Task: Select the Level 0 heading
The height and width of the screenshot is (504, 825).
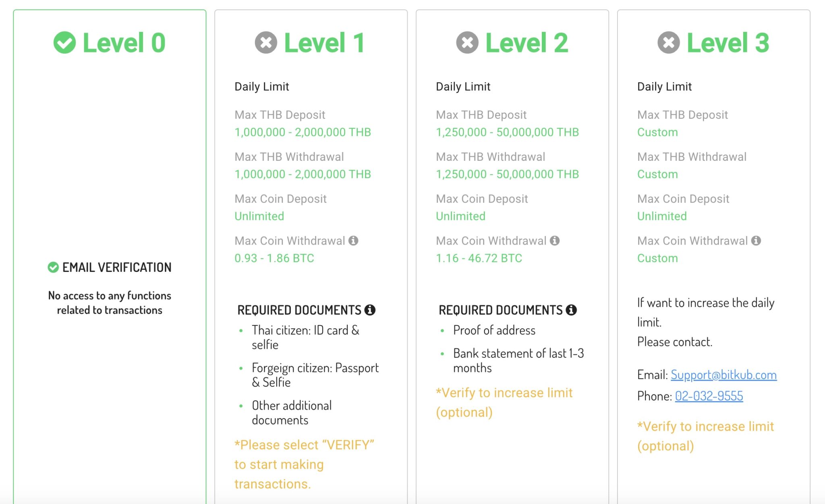Action: click(124, 43)
